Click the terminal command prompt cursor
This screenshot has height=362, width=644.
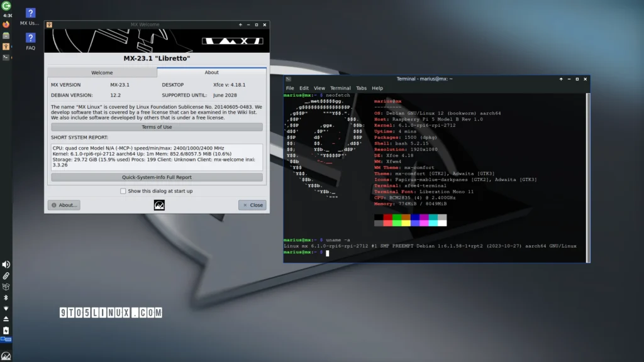(327, 253)
